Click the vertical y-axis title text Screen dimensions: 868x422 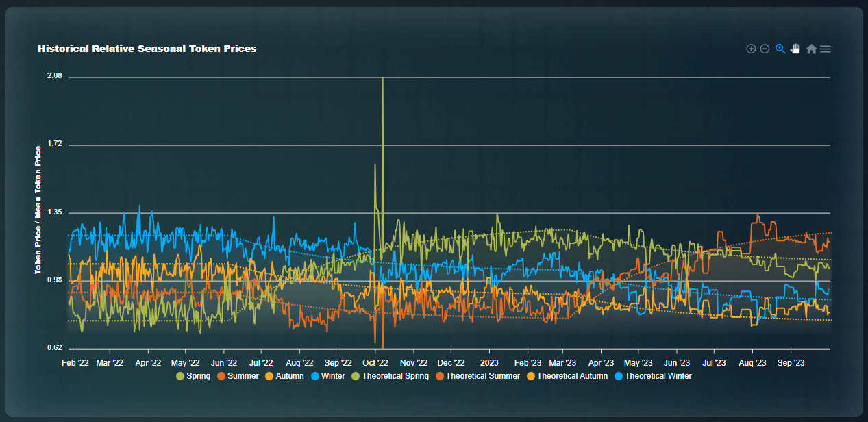(x=38, y=210)
